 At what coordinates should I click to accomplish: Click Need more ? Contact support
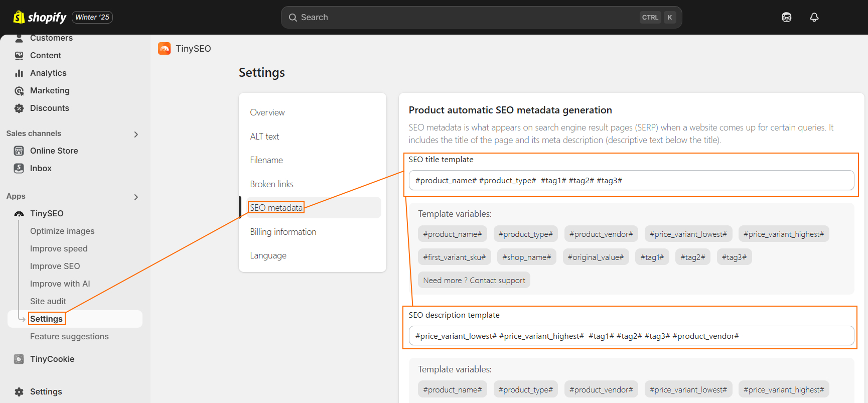coord(474,280)
